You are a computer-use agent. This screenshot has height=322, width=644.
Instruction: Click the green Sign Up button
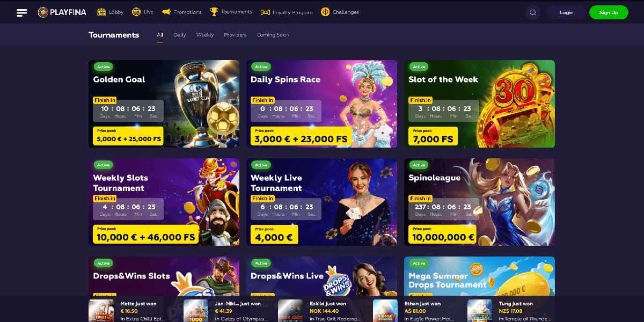click(x=609, y=12)
